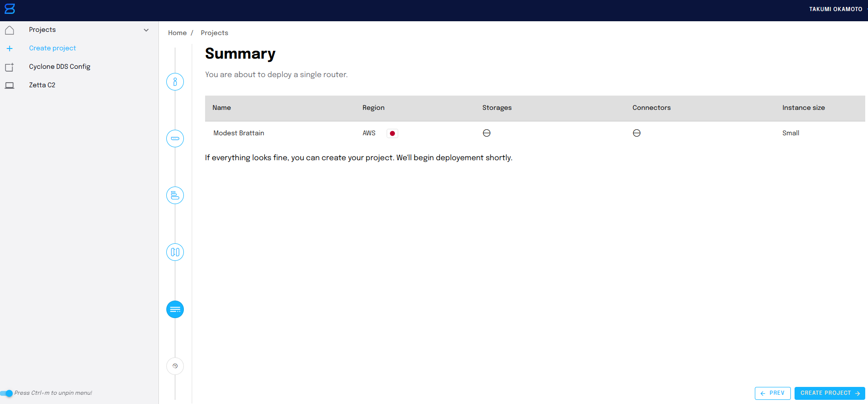The width and height of the screenshot is (868, 404).
Task: Go to the second wizard step circle
Action: coord(175,139)
